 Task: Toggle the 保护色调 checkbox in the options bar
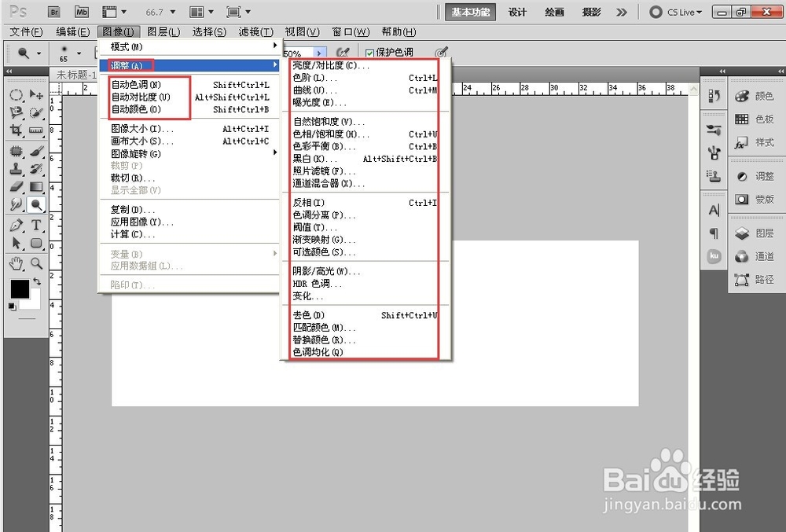368,52
